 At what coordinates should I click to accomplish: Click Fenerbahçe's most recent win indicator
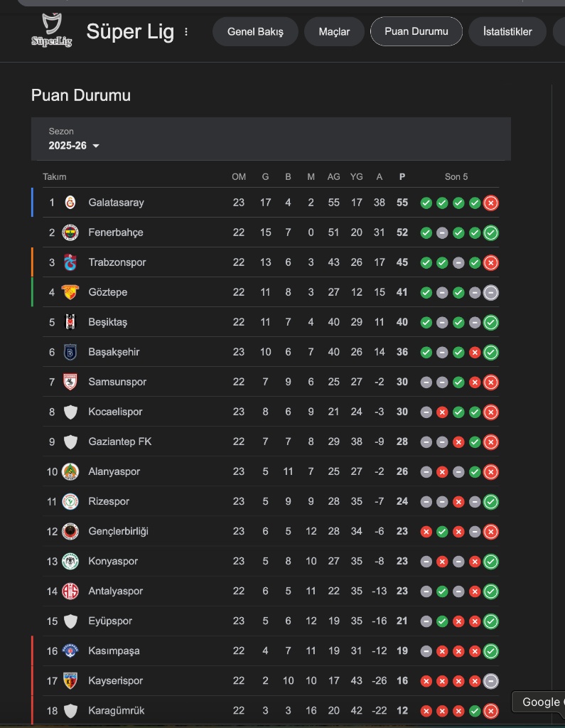coord(490,232)
